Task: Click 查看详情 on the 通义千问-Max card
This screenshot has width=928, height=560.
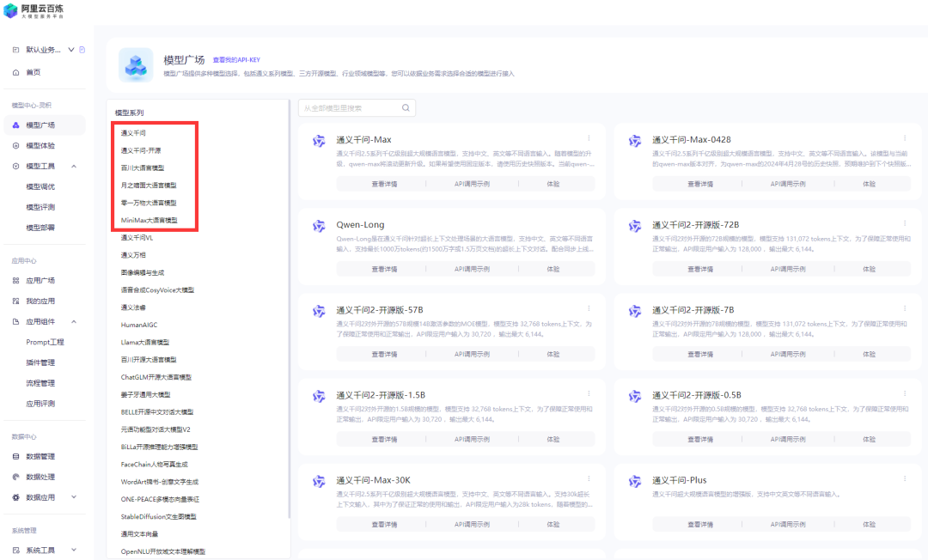Action: tap(384, 184)
